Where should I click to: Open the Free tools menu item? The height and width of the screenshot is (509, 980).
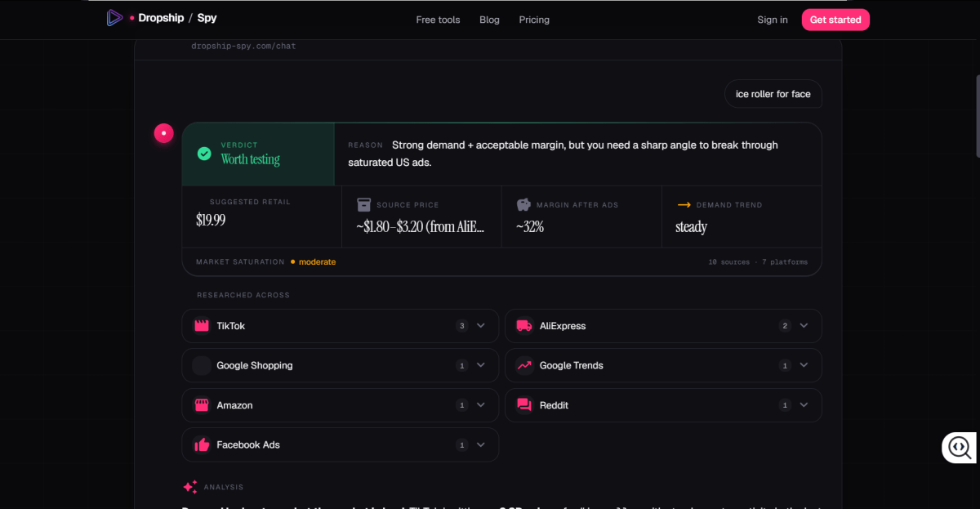coord(438,20)
